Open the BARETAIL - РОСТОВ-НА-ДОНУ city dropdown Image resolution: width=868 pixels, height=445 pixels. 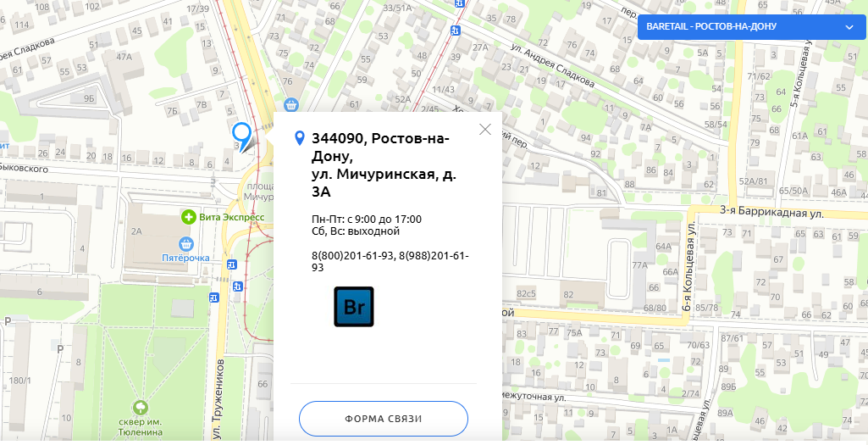(x=751, y=27)
